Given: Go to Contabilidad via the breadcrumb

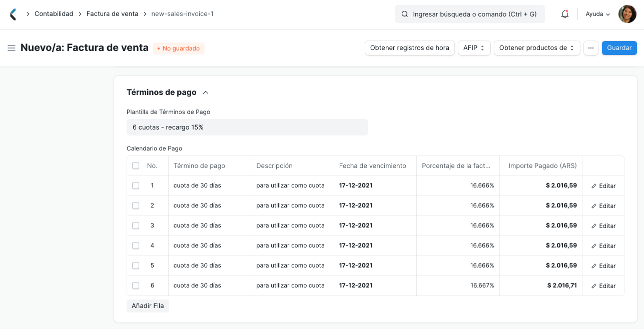Looking at the screenshot, I should (x=53, y=14).
